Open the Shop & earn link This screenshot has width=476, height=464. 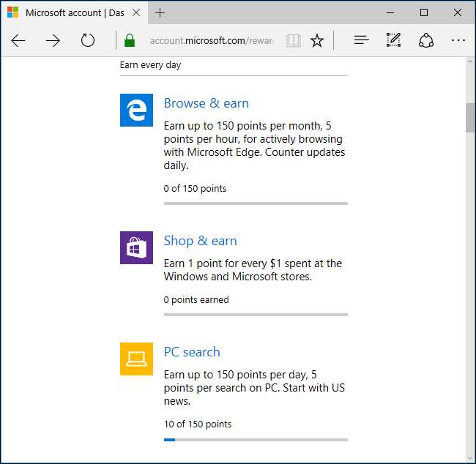[200, 241]
